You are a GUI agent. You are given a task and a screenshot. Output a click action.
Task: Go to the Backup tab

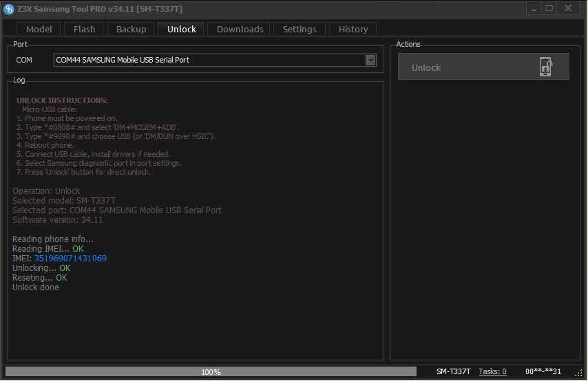[131, 29]
